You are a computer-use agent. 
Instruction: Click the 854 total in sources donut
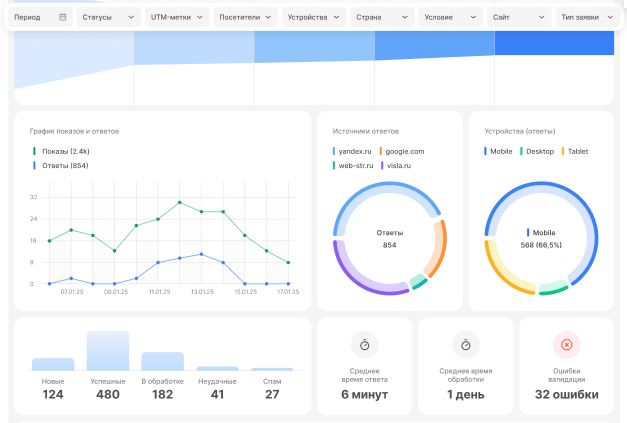pos(389,245)
